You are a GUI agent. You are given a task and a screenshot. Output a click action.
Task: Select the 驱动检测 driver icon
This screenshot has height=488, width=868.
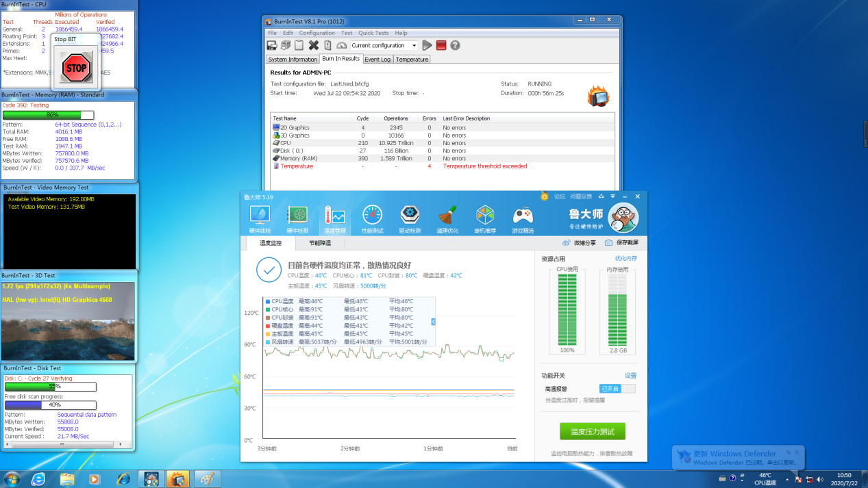[410, 218]
